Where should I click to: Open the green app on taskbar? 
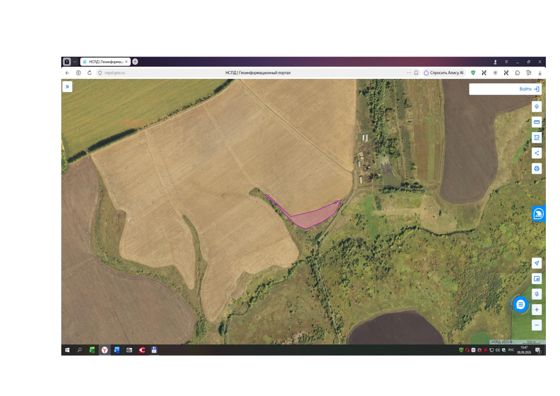pos(92,350)
